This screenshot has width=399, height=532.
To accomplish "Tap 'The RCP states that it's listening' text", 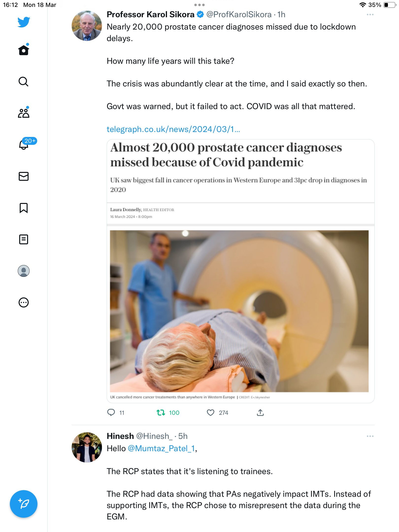I will (x=190, y=471).
